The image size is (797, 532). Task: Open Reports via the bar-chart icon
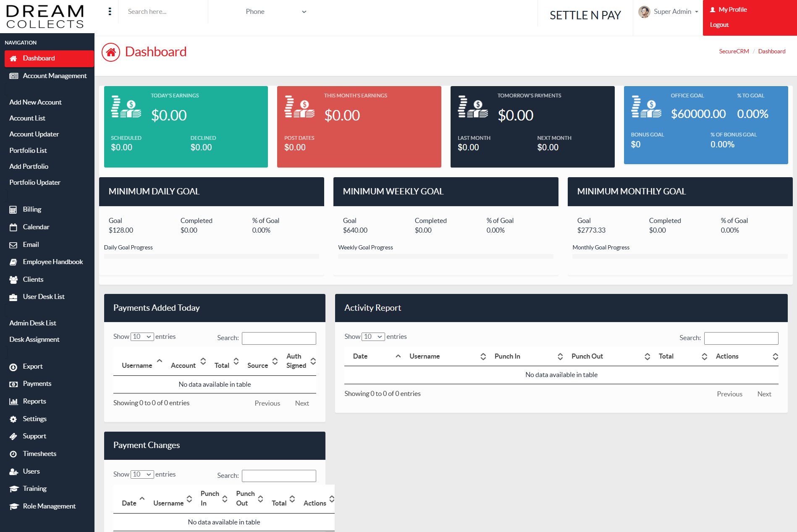(x=14, y=401)
